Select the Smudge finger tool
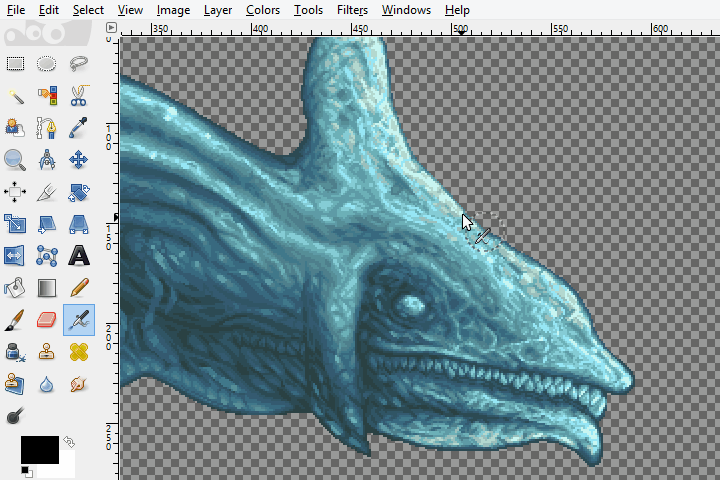Image resolution: width=720 pixels, height=480 pixels. pyautogui.click(x=79, y=384)
